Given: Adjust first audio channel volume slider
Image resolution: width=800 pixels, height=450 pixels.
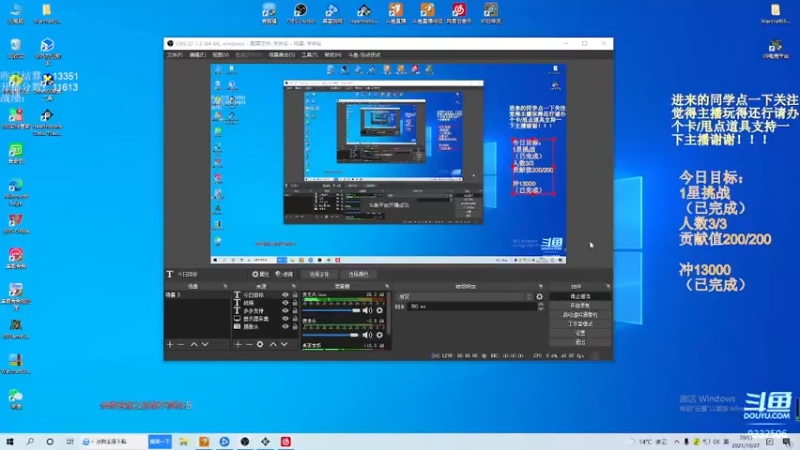Looking at the screenshot, I should [331, 310].
